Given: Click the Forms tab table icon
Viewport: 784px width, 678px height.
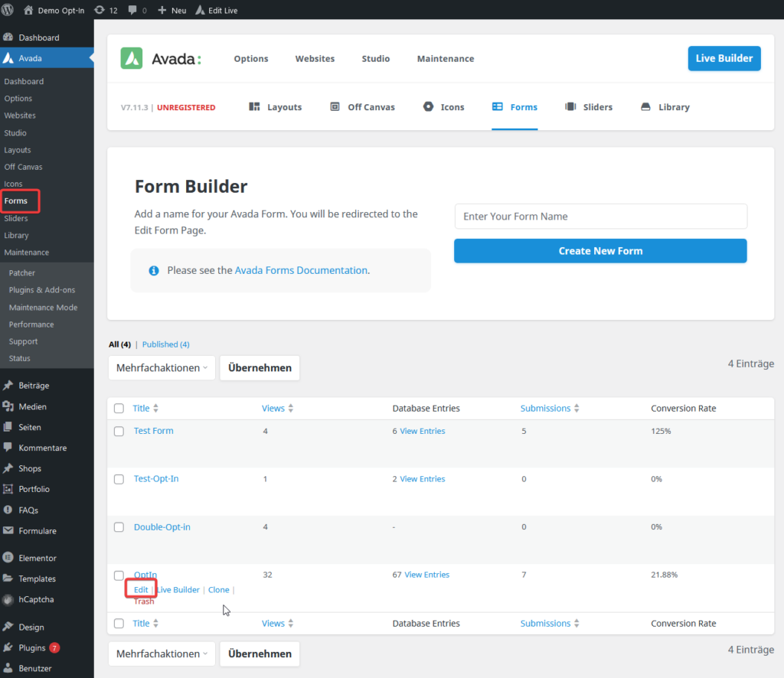Looking at the screenshot, I should (x=497, y=106).
